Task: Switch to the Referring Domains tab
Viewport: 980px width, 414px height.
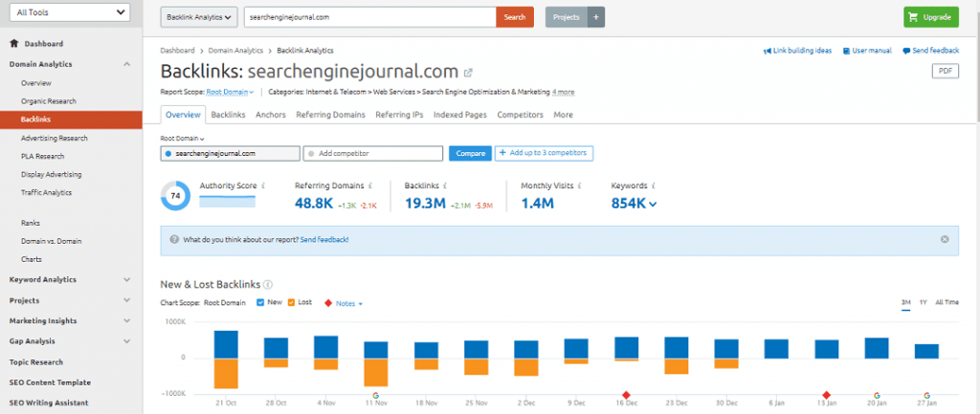Action: 330,115
